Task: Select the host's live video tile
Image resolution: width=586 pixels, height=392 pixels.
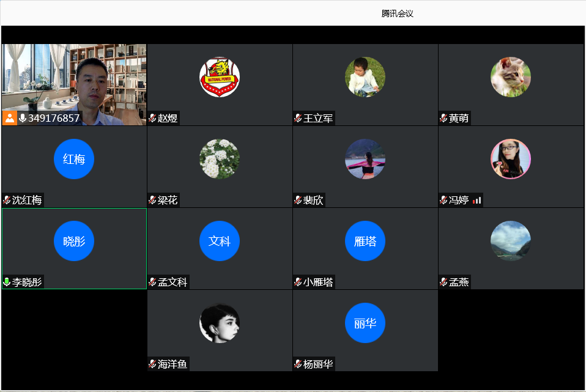Action: click(x=74, y=80)
